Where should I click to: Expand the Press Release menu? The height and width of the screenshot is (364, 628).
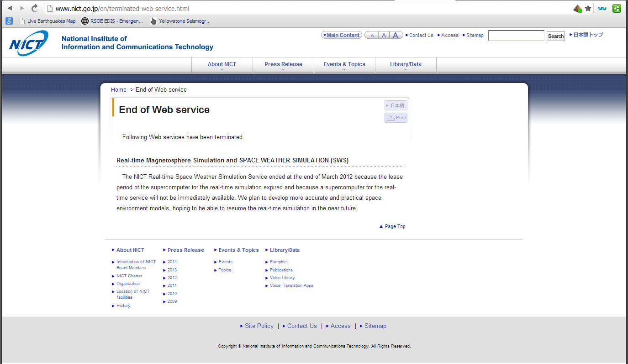tap(283, 65)
